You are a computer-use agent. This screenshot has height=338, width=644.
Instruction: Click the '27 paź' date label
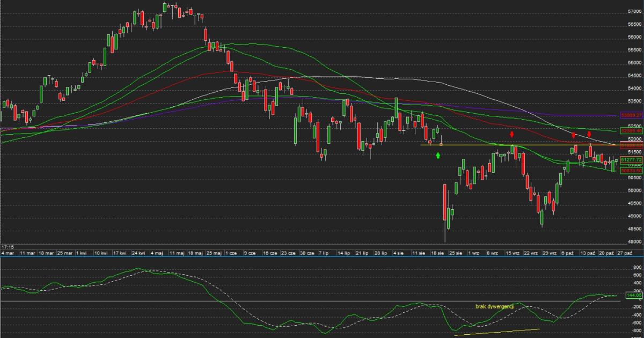tap(625, 252)
